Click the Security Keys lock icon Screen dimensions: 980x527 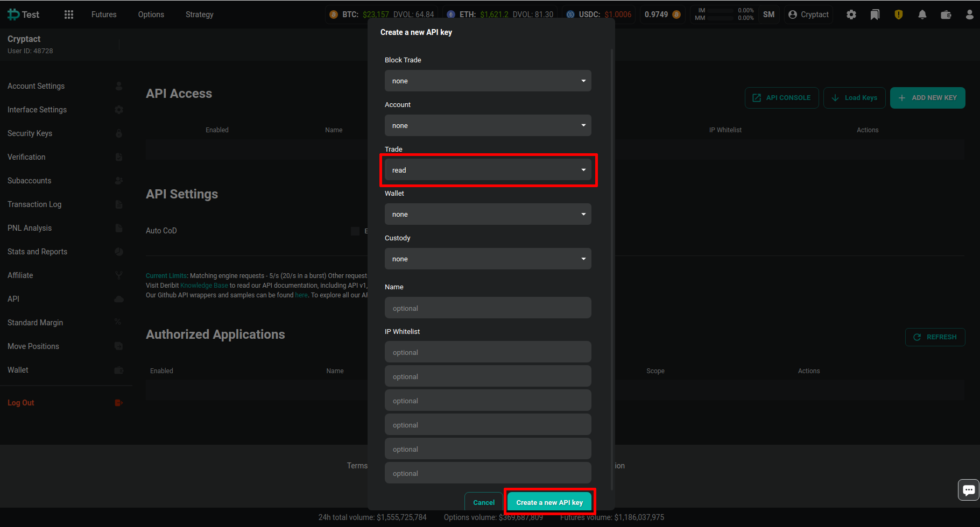[119, 133]
